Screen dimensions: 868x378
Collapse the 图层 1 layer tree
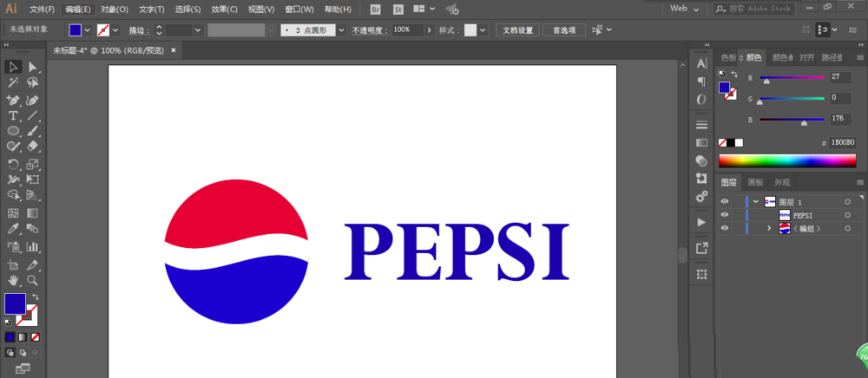point(756,202)
